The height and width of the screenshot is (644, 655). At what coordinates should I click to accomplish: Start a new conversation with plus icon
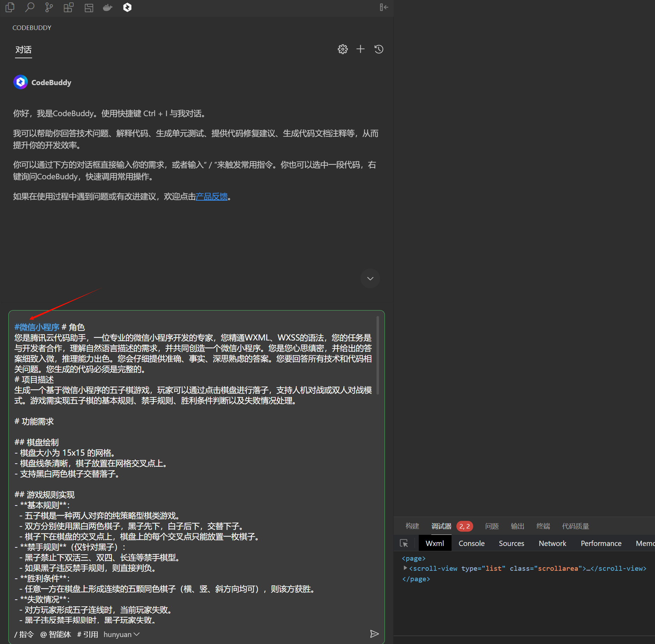pos(360,49)
